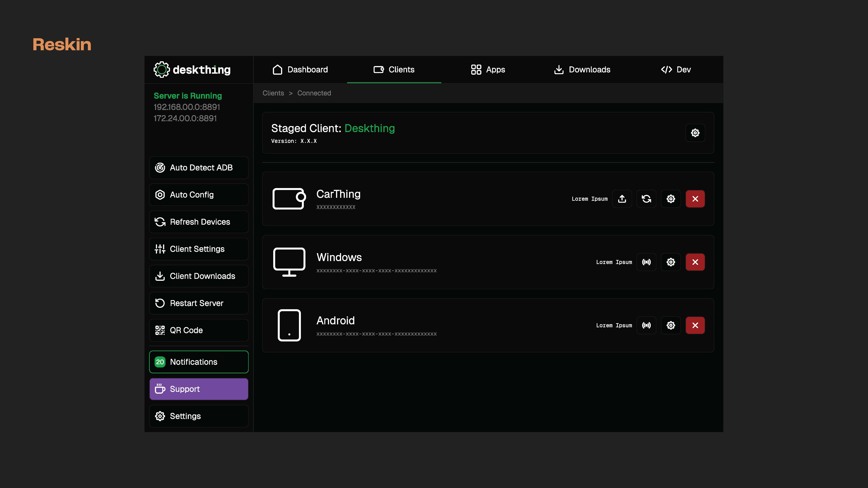Open Notifications with 20 badge

(x=199, y=362)
